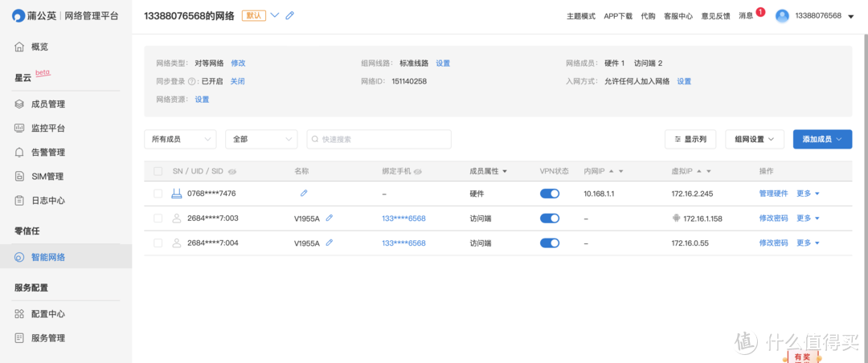Focus the 快速搜索 input field
The width and height of the screenshot is (868, 363).
(x=379, y=140)
